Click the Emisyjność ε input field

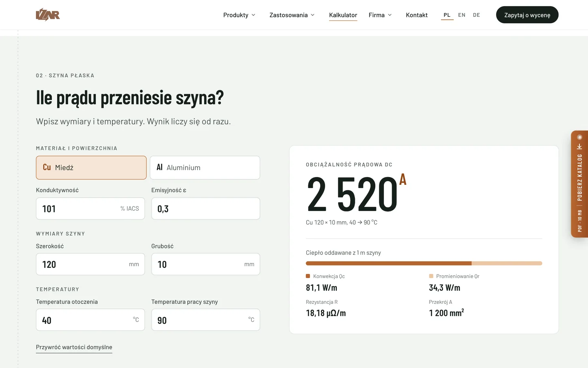point(206,209)
